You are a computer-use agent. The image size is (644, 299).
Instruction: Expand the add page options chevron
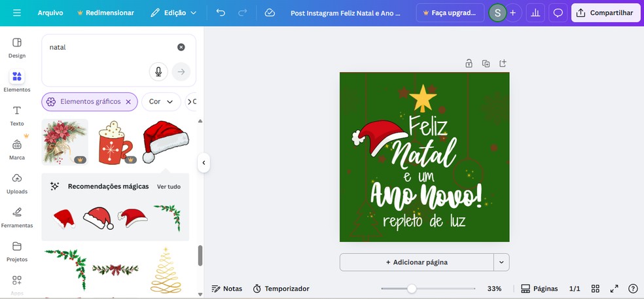coord(501,262)
